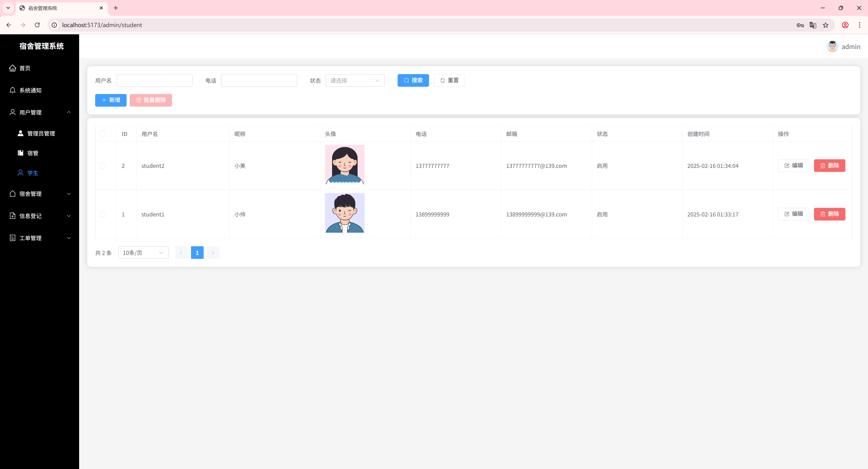Click student1's avatar thumbnail
The height and width of the screenshot is (469, 868).
[x=344, y=213]
